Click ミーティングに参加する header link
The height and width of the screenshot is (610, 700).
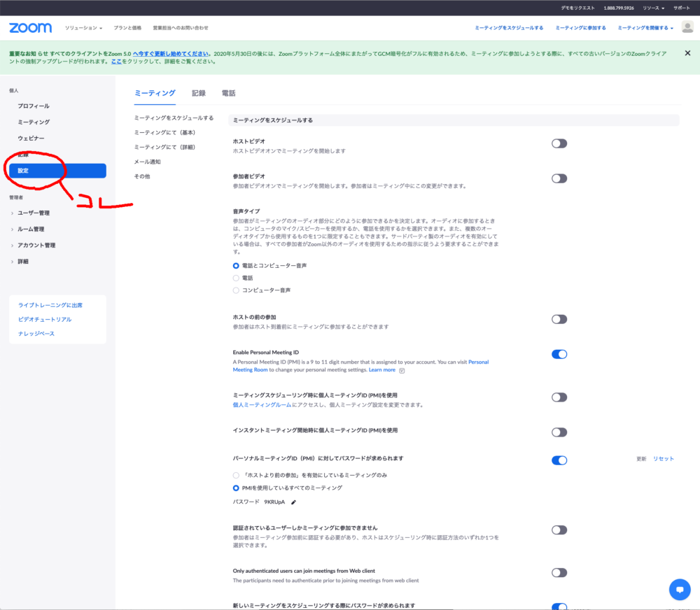[580, 28]
